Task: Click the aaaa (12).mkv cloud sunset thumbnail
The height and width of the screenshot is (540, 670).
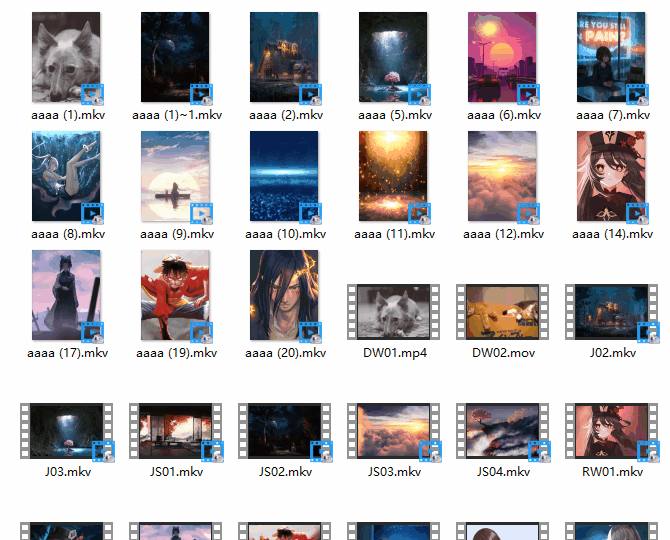Action: point(503,177)
